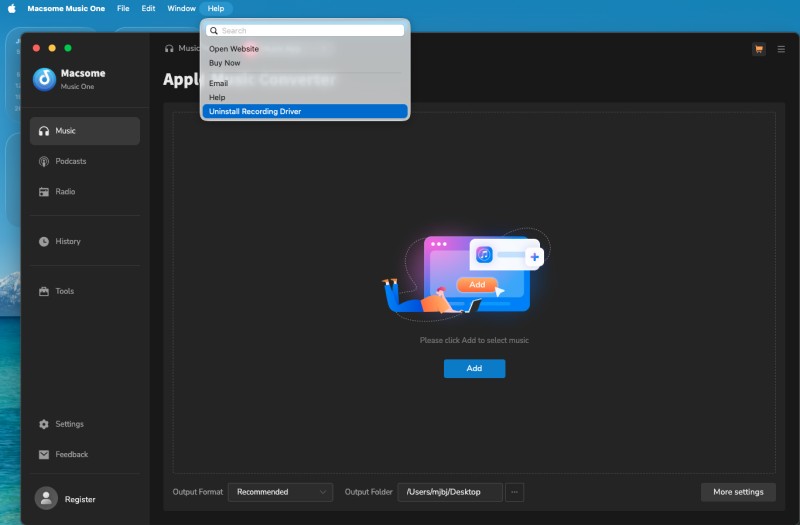The image size is (800, 525).
Task: Select the Music headphones icon in sidebar
Action: [44, 131]
